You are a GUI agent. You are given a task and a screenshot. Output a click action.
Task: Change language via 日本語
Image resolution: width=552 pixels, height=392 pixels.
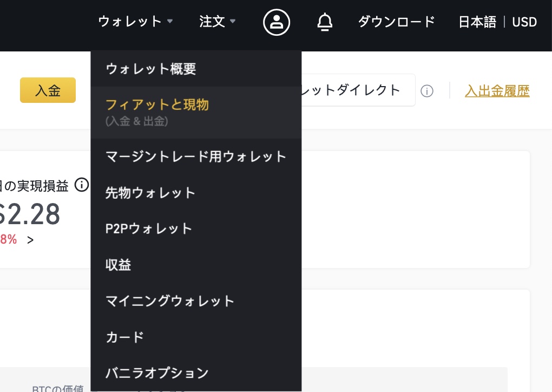click(477, 22)
